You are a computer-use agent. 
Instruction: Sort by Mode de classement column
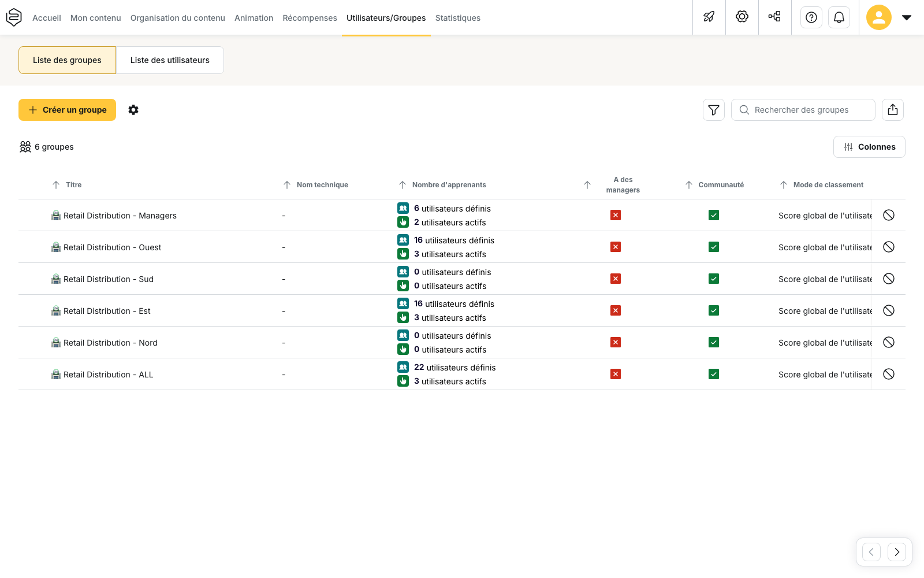tap(822, 185)
